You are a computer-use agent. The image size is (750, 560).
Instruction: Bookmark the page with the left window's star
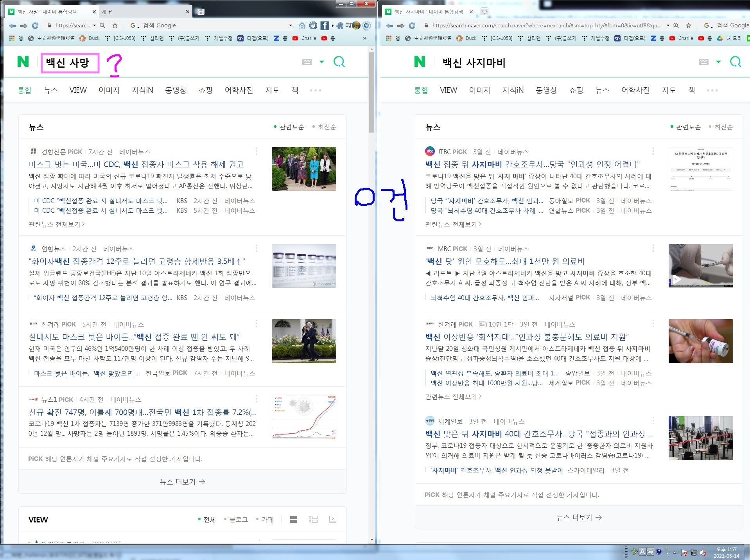(115, 25)
